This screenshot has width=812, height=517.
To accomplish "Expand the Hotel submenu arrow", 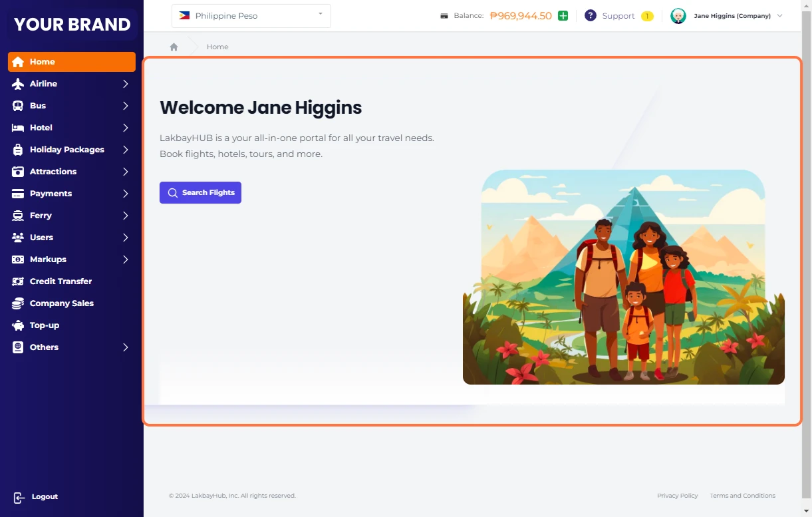I will (125, 128).
